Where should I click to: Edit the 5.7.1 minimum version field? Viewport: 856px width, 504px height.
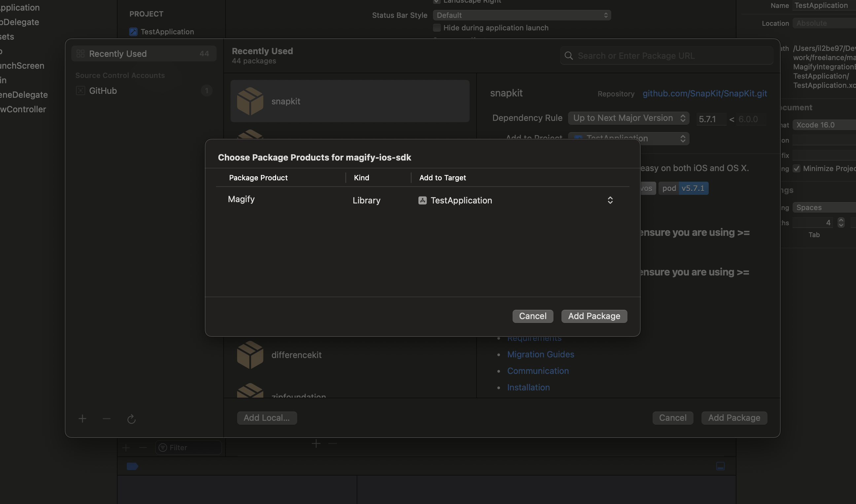coord(711,119)
